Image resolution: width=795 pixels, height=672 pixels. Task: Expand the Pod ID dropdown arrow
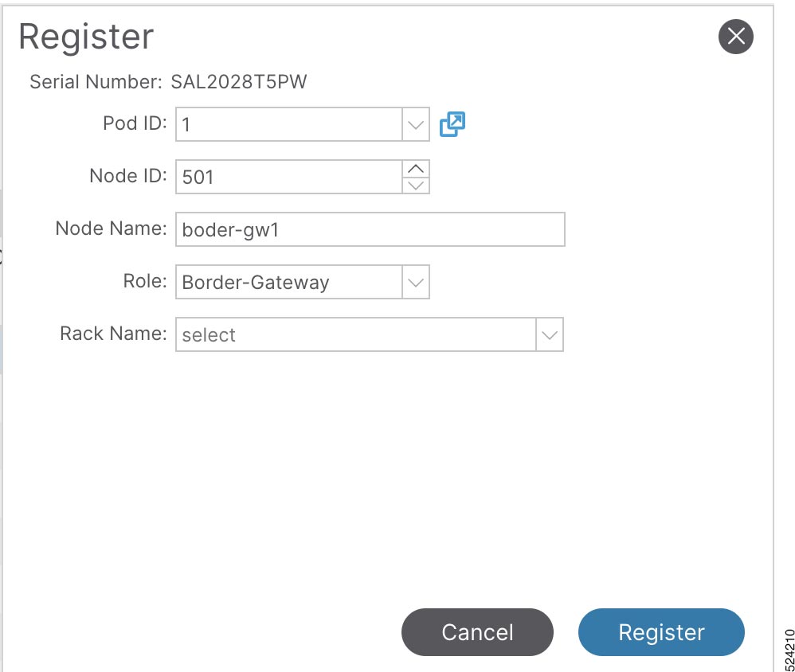pyautogui.click(x=416, y=125)
